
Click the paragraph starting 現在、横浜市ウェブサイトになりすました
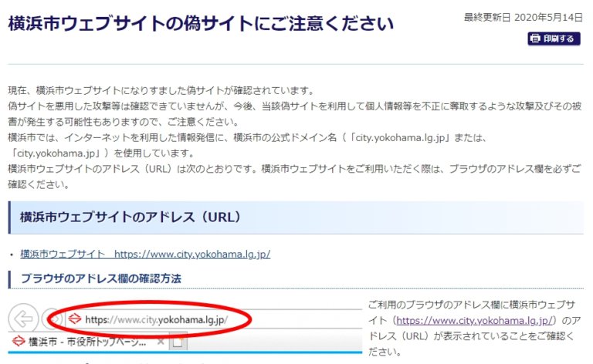[x=161, y=91]
